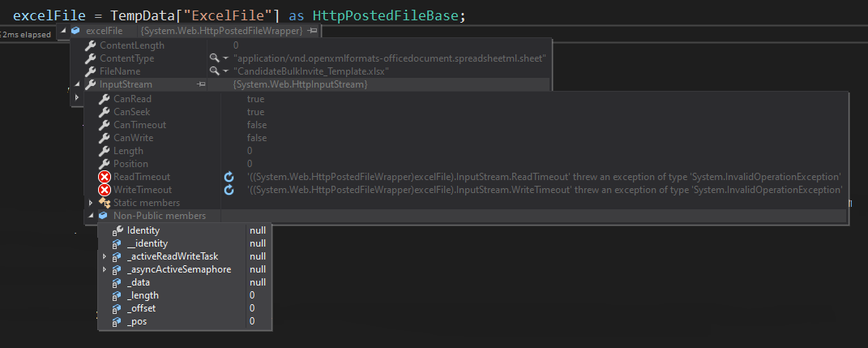Click HttpPostedFileBase type in code
The image size is (868, 348).
pyautogui.click(x=386, y=15)
